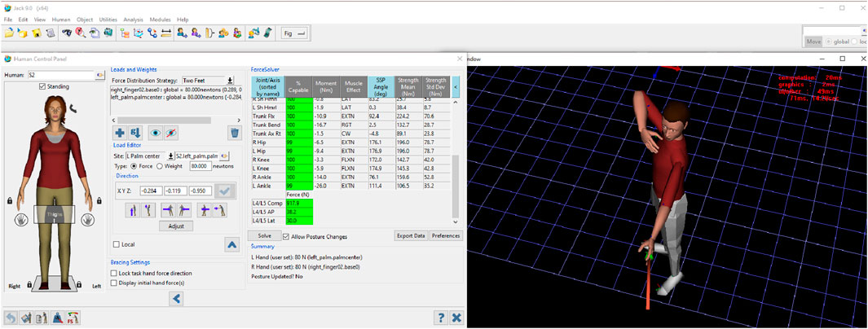Click the Adjust button

tap(175, 226)
